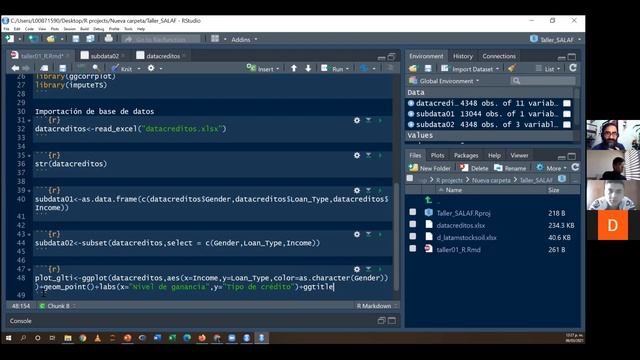Open chunk options gear on line 43

click(x=357, y=234)
